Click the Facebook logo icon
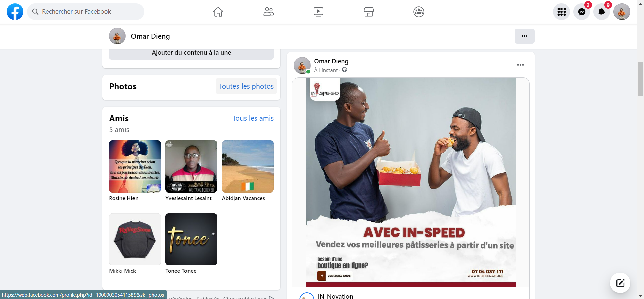Image resolution: width=644 pixels, height=299 pixels. click(15, 12)
